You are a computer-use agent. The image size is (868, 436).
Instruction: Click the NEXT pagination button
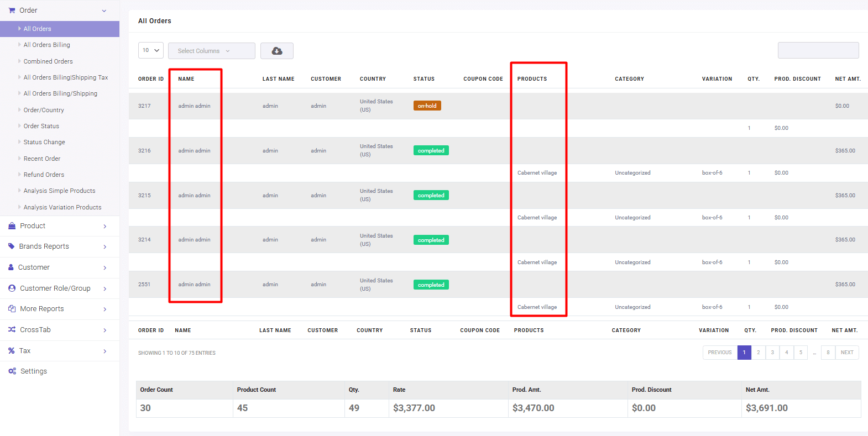point(847,353)
